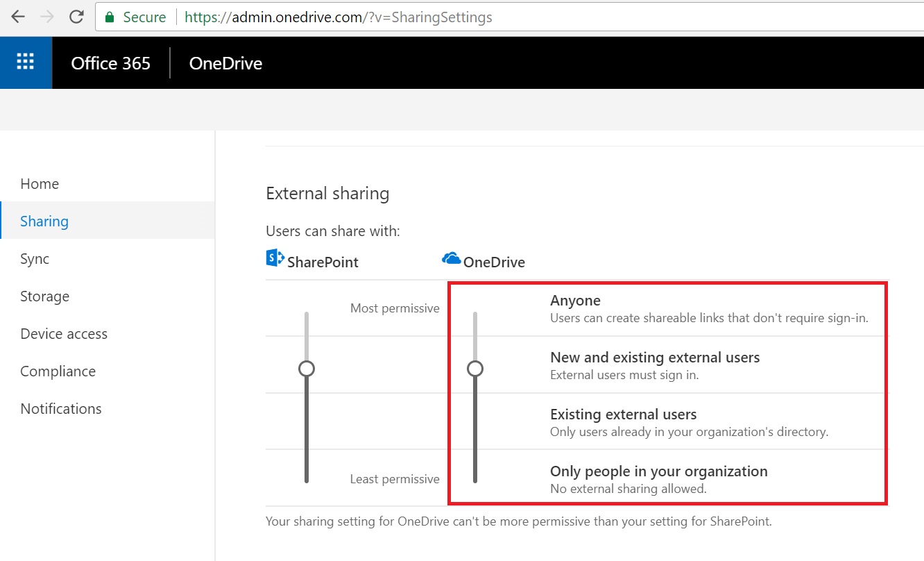Reload the page with the refresh icon
924x561 pixels.
pos(76,17)
